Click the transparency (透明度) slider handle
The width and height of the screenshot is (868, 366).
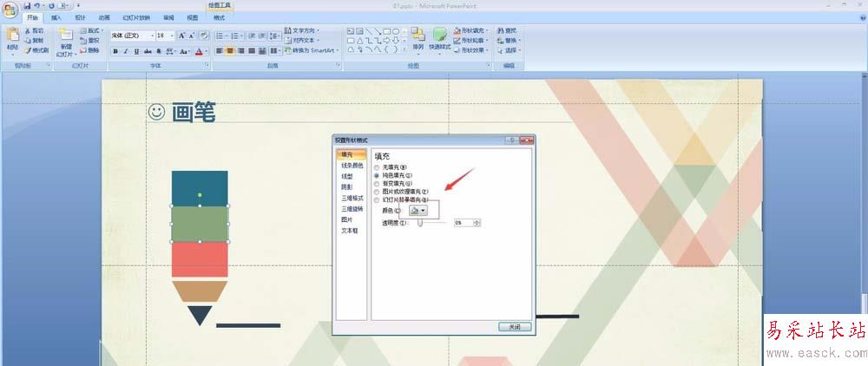point(420,222)
